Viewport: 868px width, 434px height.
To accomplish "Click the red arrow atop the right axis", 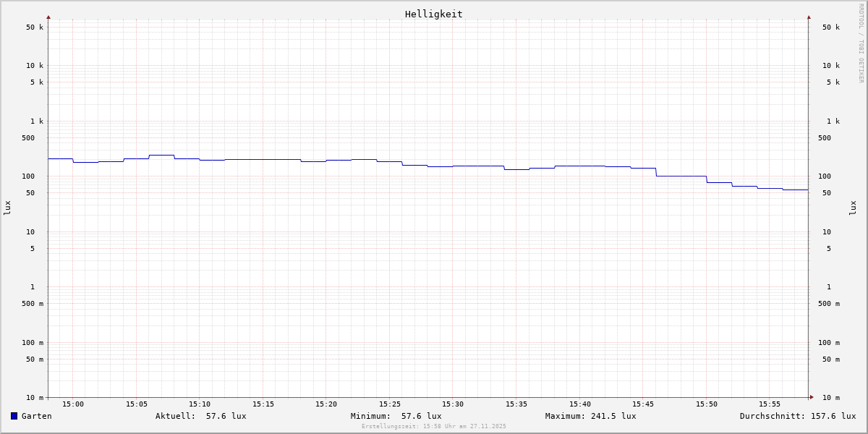I will point(809,17).
